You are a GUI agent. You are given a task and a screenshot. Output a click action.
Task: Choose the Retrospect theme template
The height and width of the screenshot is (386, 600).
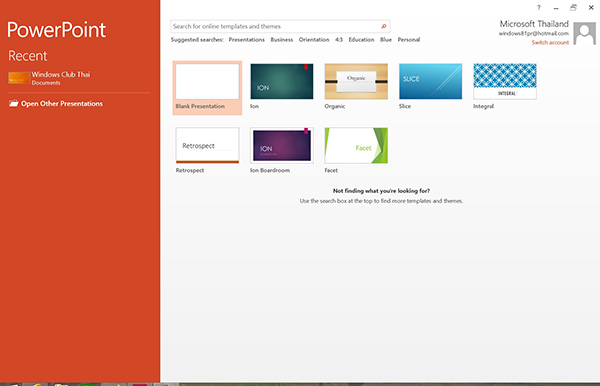(x=207, y=145)
